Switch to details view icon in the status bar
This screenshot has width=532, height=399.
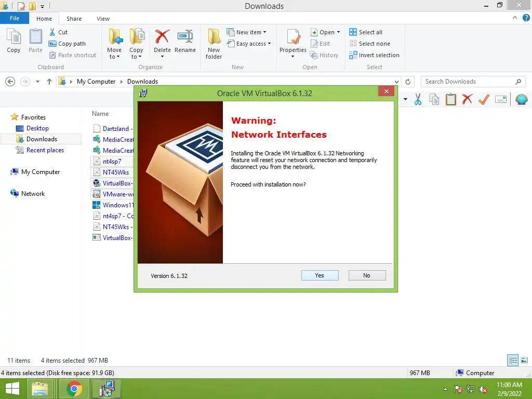pyautogui.click(x=513, y=361)
